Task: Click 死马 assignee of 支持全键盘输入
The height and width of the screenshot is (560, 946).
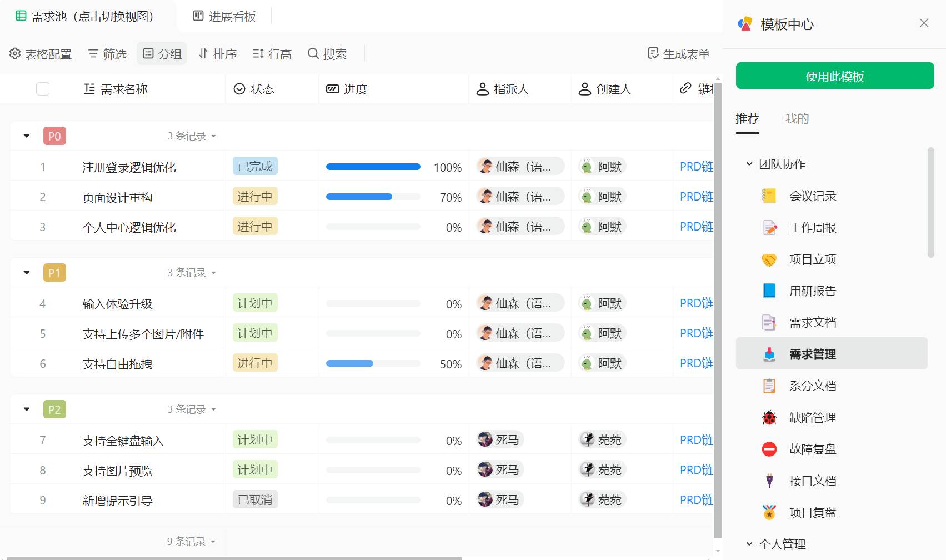Action: pyautogui.click(x=500, y=439)
